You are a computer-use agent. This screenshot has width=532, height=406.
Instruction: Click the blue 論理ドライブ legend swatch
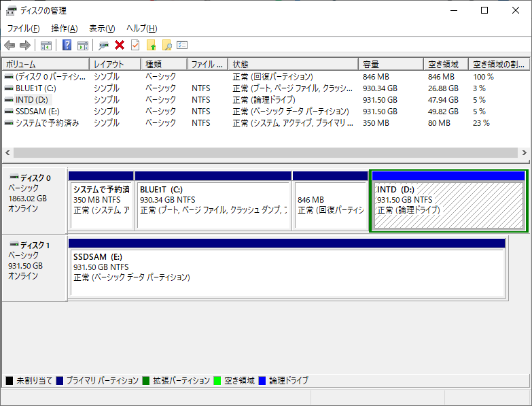click(262, 381)
